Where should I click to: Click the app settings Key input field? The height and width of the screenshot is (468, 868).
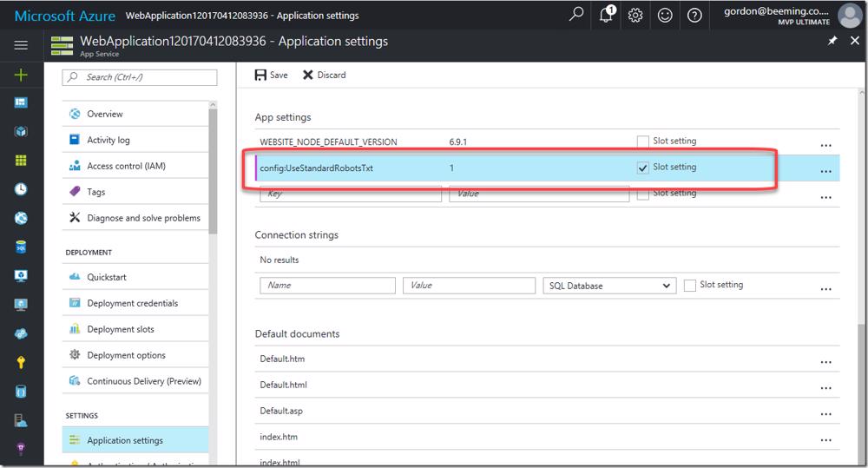[x=351, y=194]
